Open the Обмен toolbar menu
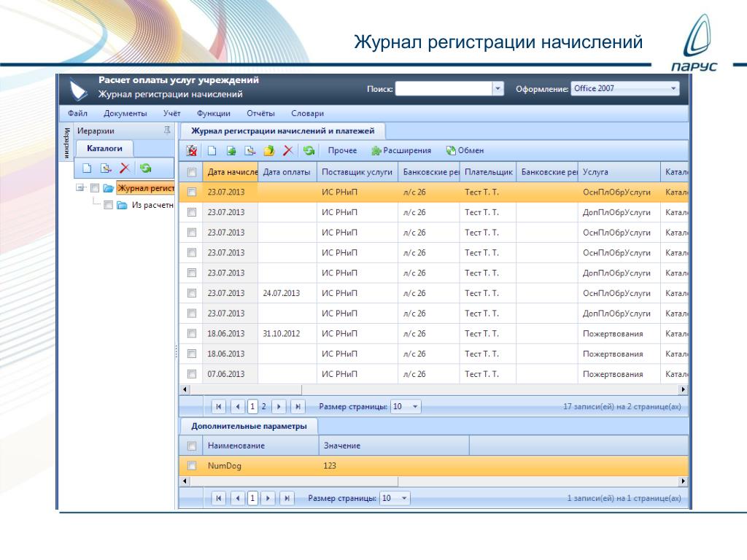The height and width of the screenshot is (560, 747). [465, 150]
